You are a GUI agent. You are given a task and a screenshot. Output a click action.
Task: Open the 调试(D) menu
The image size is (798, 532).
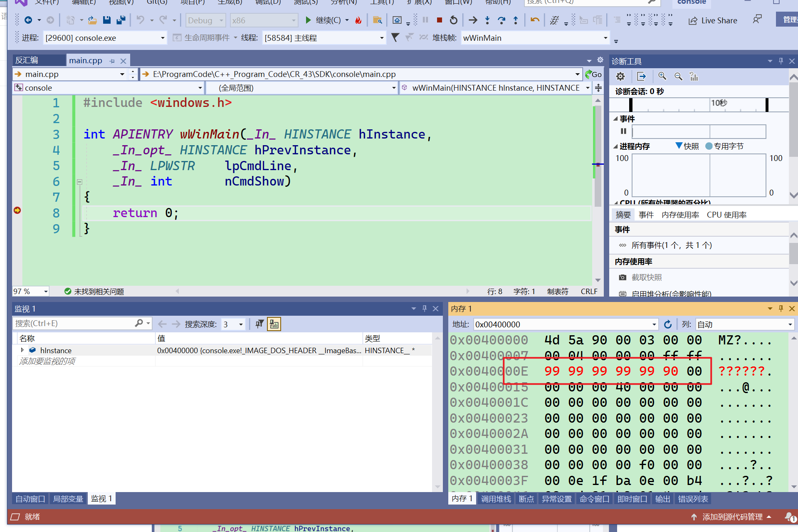pyautogui.click(x=268, y=2)
